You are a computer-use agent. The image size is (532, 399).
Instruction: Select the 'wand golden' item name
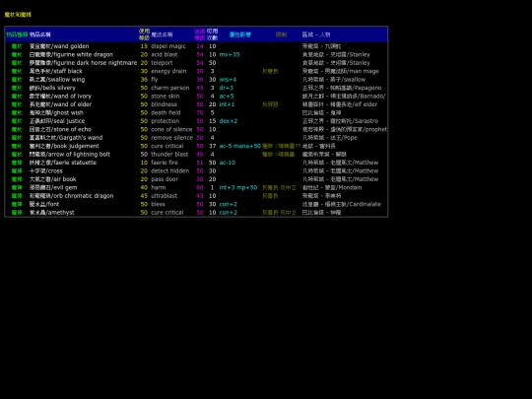point(59,46)
